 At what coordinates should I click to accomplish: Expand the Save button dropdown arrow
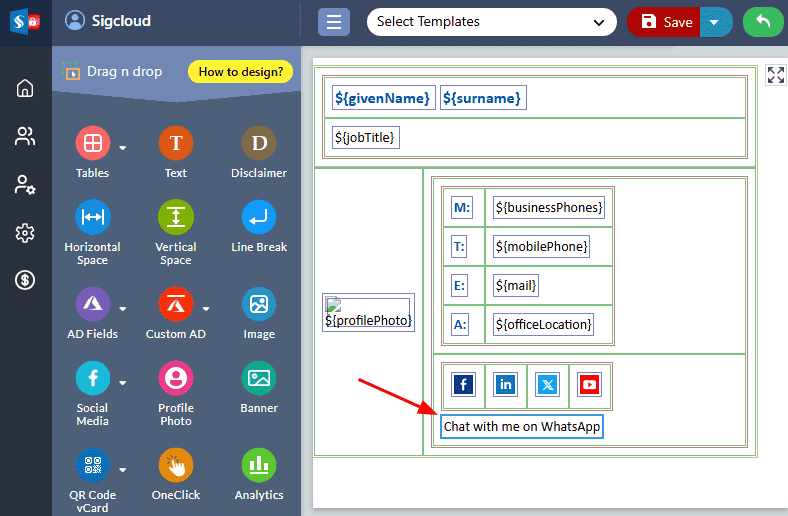(715, 21)
